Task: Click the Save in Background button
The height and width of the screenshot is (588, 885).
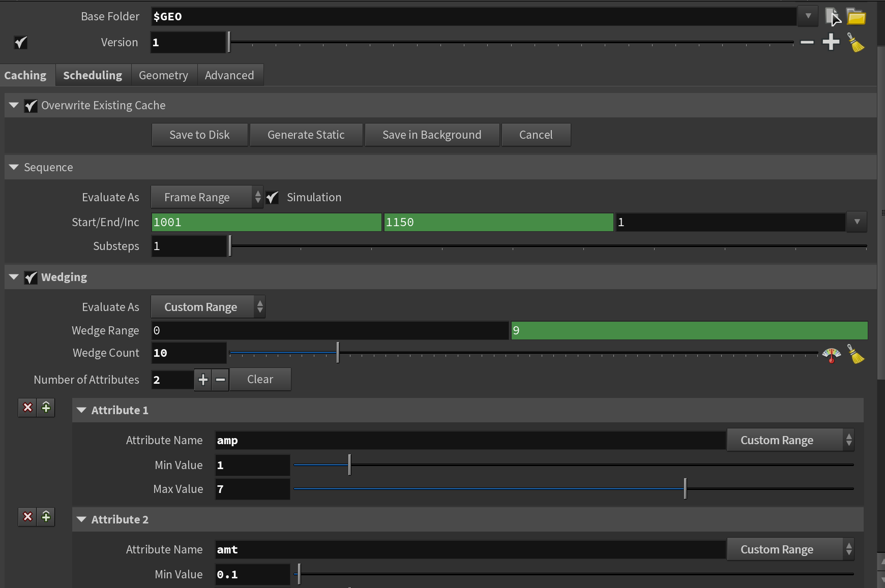Action: [x=432, y=135]
